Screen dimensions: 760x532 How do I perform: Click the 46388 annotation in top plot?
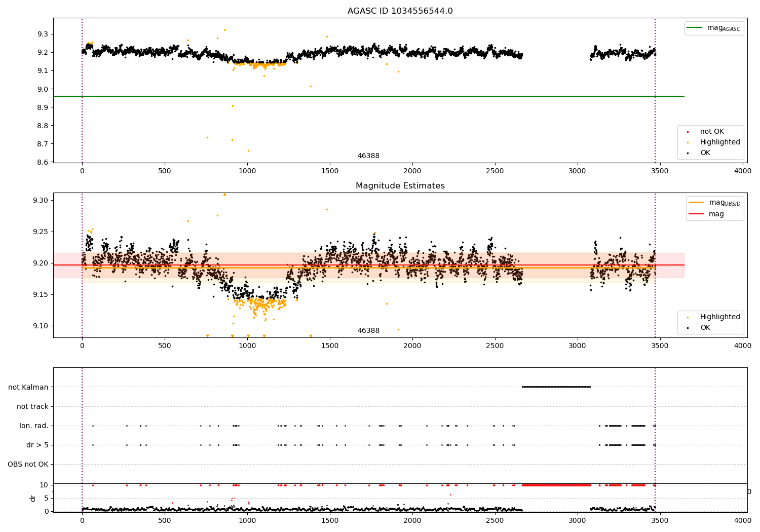(x=368, y=156)
